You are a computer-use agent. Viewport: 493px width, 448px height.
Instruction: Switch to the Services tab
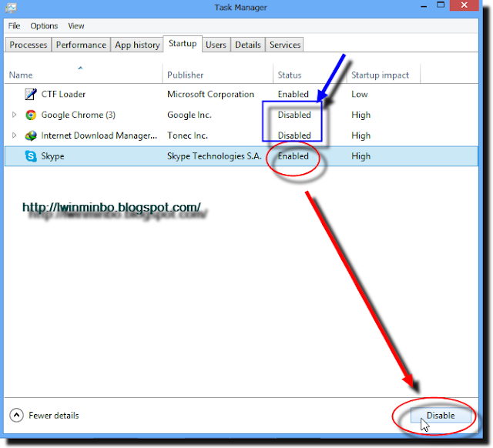[285, 45]
